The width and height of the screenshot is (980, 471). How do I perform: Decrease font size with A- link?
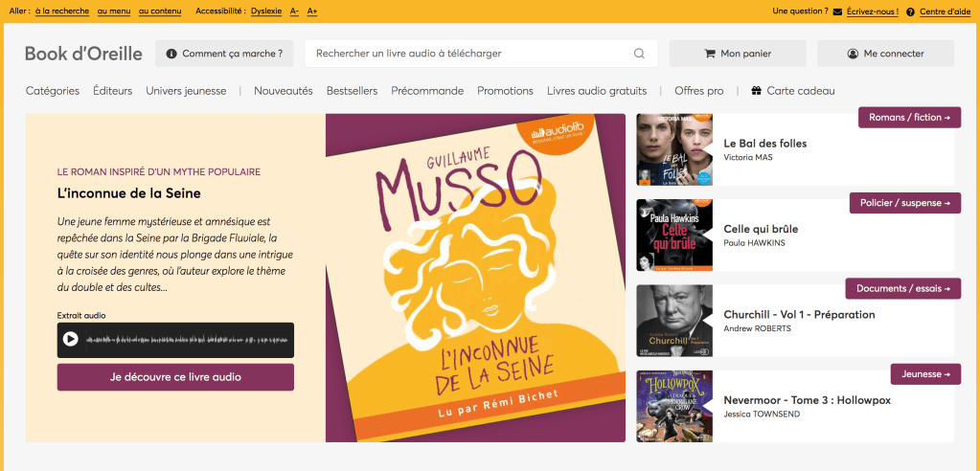click(x=294, y=11)
